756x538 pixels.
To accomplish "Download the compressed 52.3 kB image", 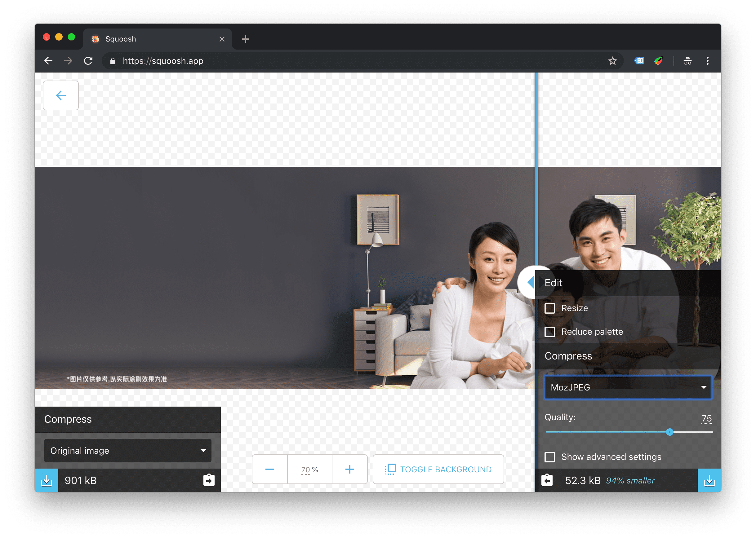I will coord(709,480).
